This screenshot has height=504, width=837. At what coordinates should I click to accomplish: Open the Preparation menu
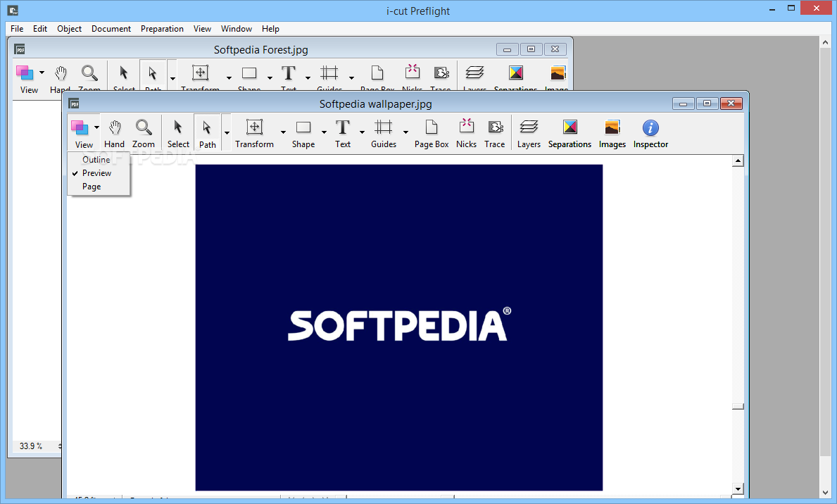pyautogui.click(x=163, y=29)
